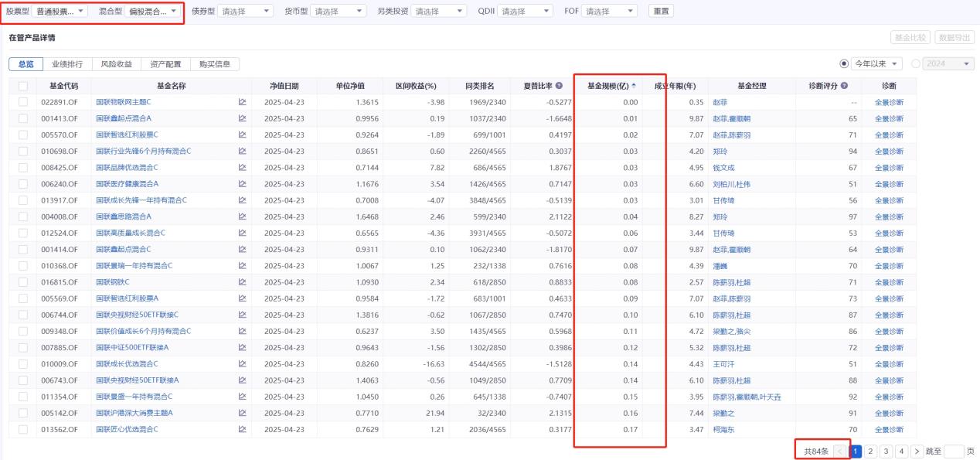
Task: Open 全景诊断 link for 国联智选红利股票C
Action: point(889,135)
